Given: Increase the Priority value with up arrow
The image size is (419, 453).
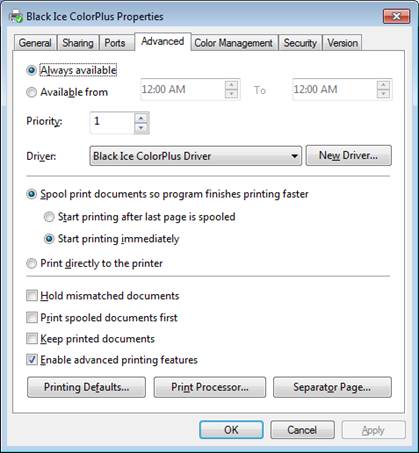Looking at the screenshot, I should [x=141, y=118].
